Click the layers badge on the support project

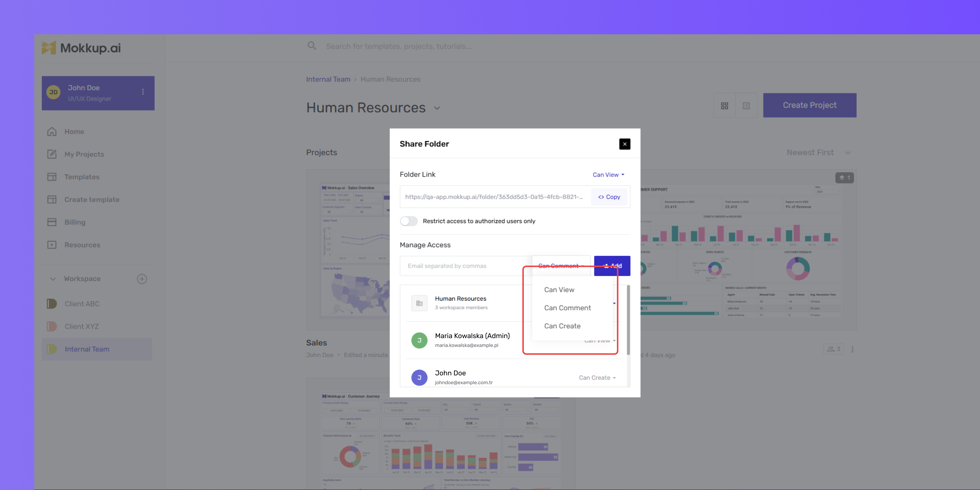point(844,178)
